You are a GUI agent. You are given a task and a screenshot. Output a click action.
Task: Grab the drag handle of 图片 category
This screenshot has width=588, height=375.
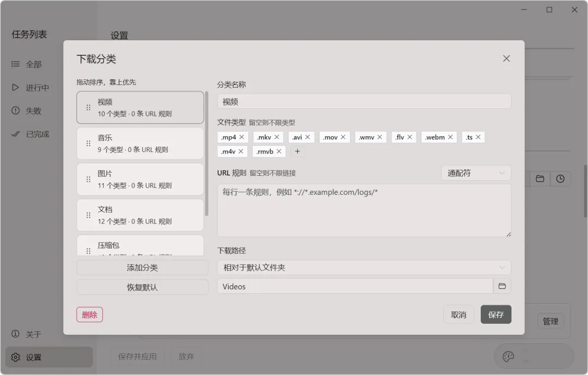(89, 179)
